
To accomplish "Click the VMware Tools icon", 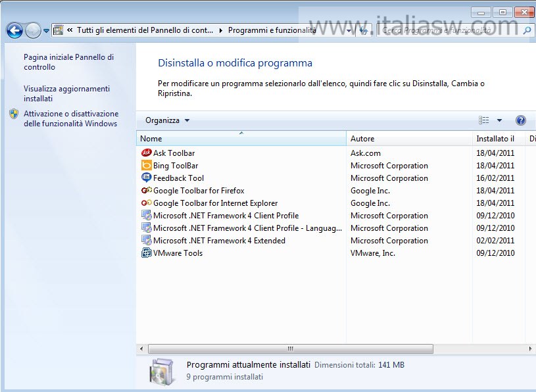I will [x=146, y=253].
